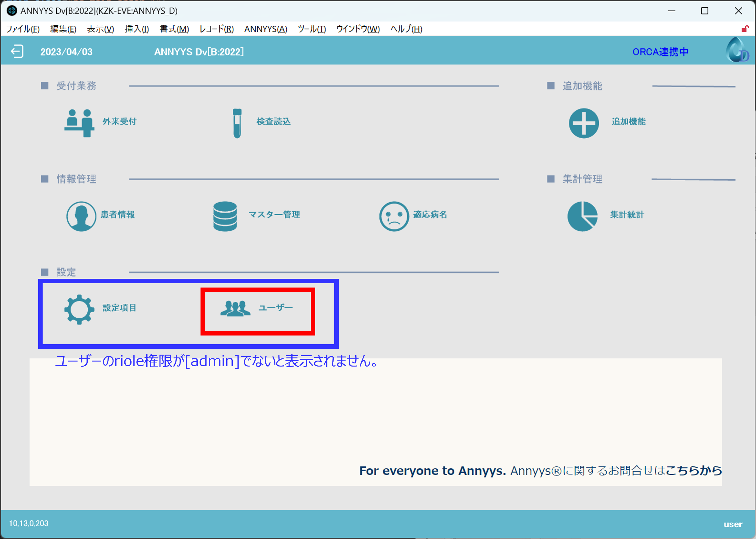Click the red unlock padlock icon

tap(745, 29)
